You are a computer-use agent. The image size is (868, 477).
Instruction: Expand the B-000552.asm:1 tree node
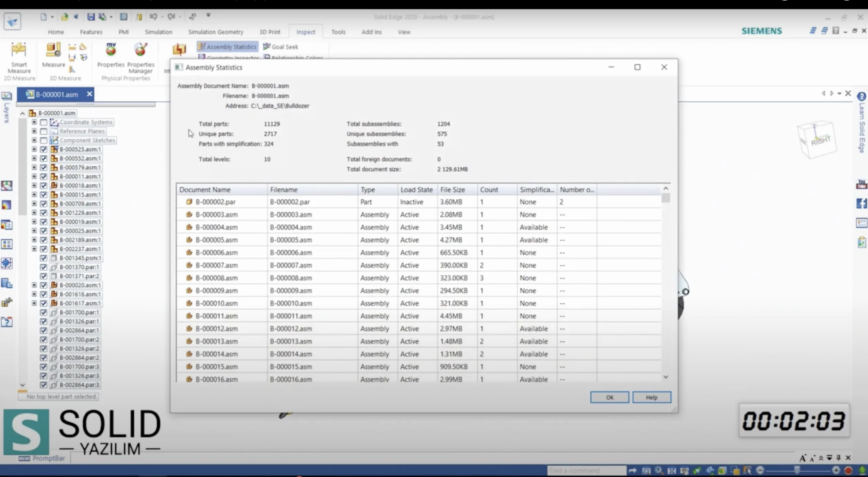click(34, 158)
